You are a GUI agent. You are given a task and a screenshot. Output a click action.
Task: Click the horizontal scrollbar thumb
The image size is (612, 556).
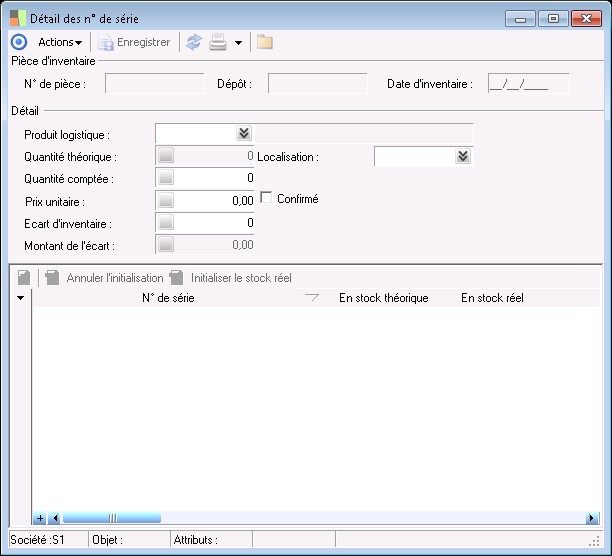112,518
